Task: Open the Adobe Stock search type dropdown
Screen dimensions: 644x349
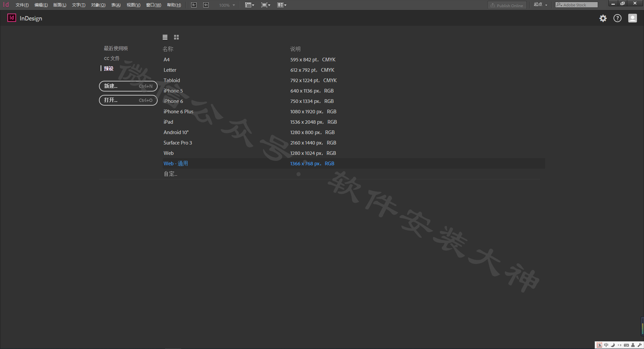Action: (x=559, y=5)
